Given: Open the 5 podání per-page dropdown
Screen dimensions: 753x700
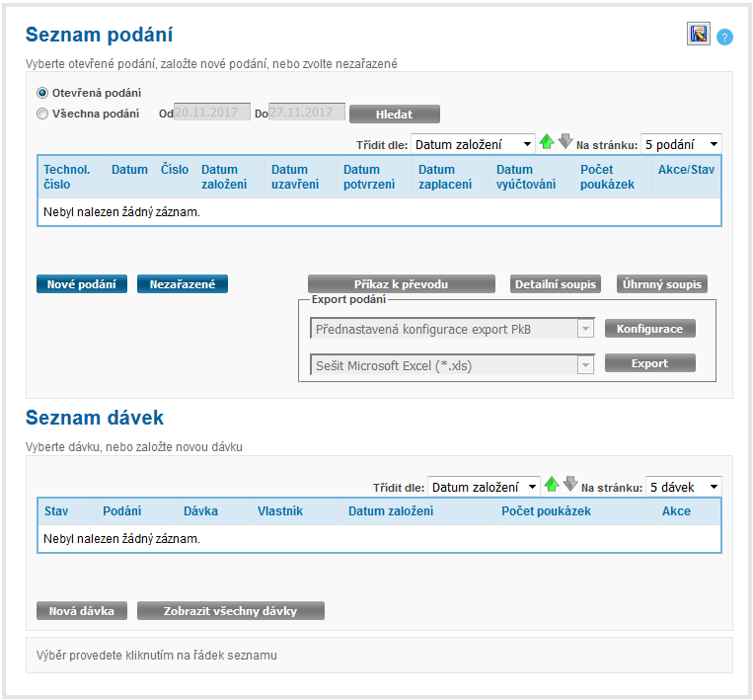Looking at the screenshot, I should [681, 144].
